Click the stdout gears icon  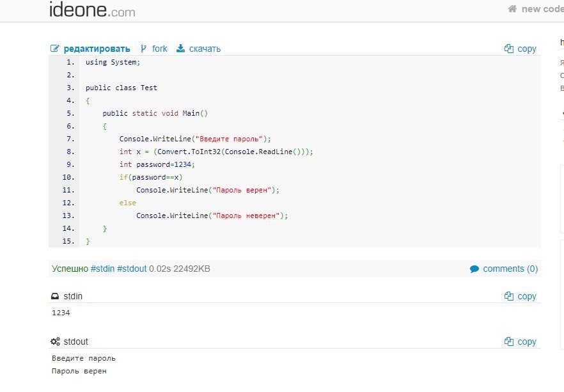56,341
